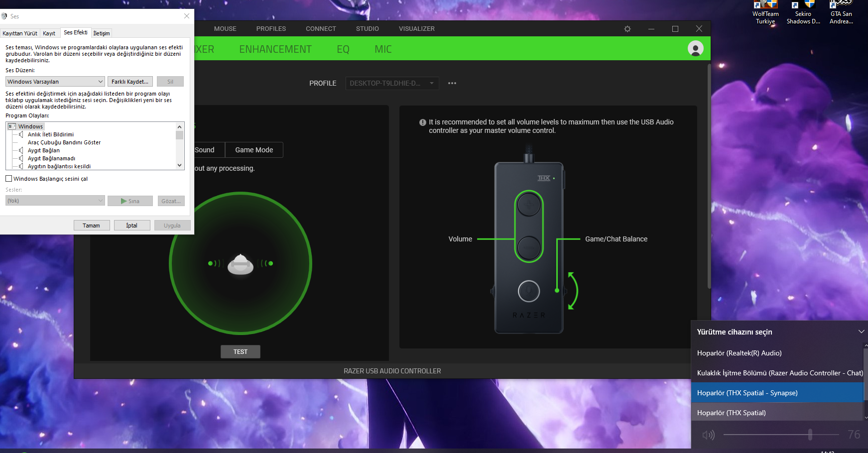Open the Sekiro Shadows Die desktop shortcut

(x=803, y=12)
